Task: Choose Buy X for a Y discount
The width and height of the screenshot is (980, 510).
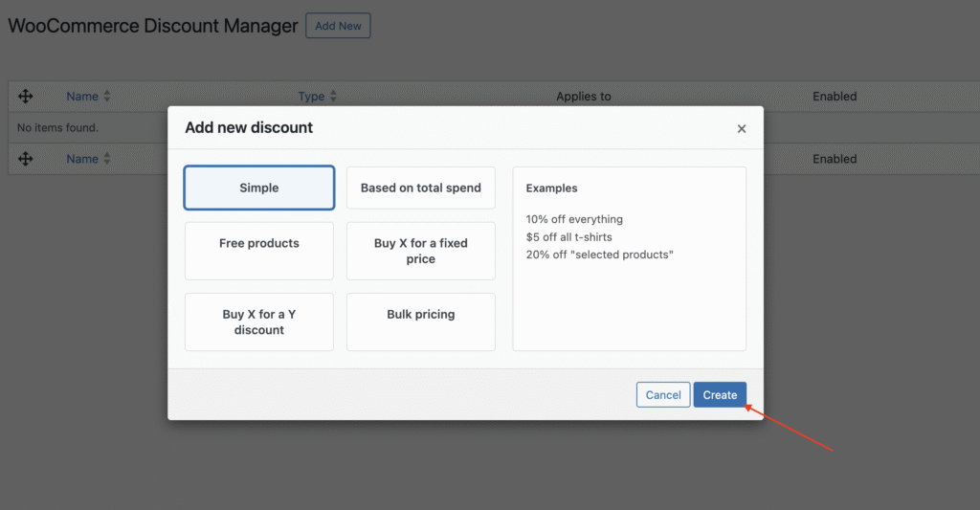Action: [x=258, y=322]
